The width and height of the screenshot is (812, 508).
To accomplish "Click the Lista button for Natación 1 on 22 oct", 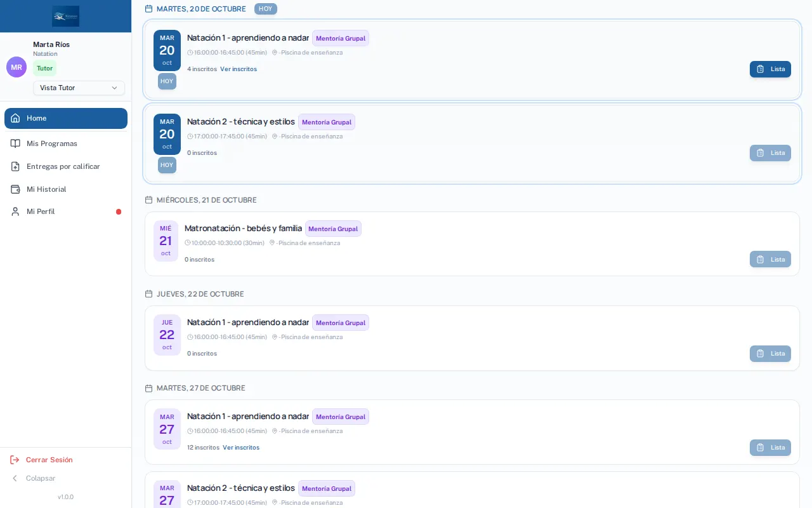I will [770, 354].
